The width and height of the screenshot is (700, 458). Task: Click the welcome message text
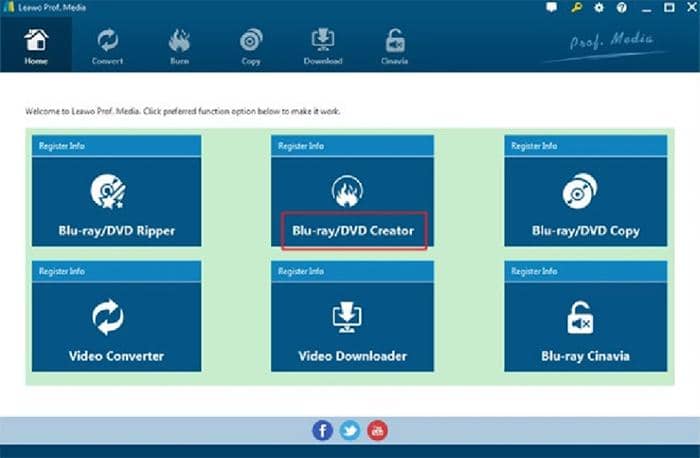click(183, 111)
